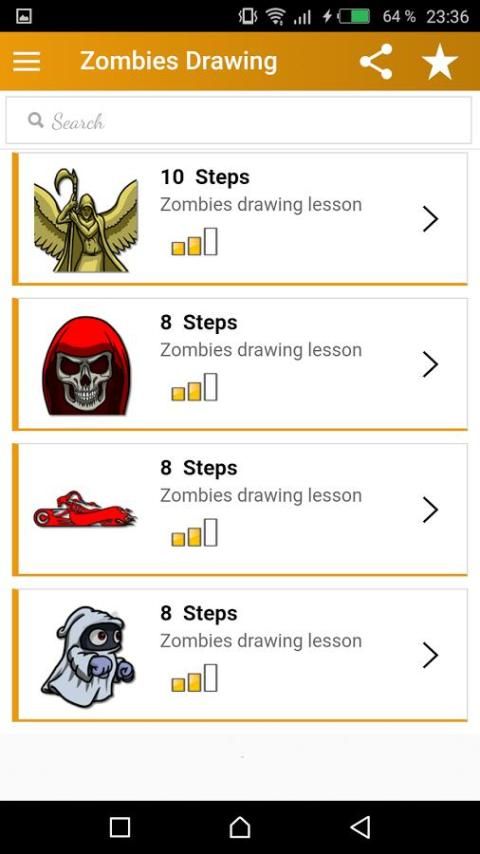Image resolution: width=480 pixels, height=854 pixels.
Task: Open the gray hooded ghost thumbnail
Action: pyautogui.click(x=87, y=656)
